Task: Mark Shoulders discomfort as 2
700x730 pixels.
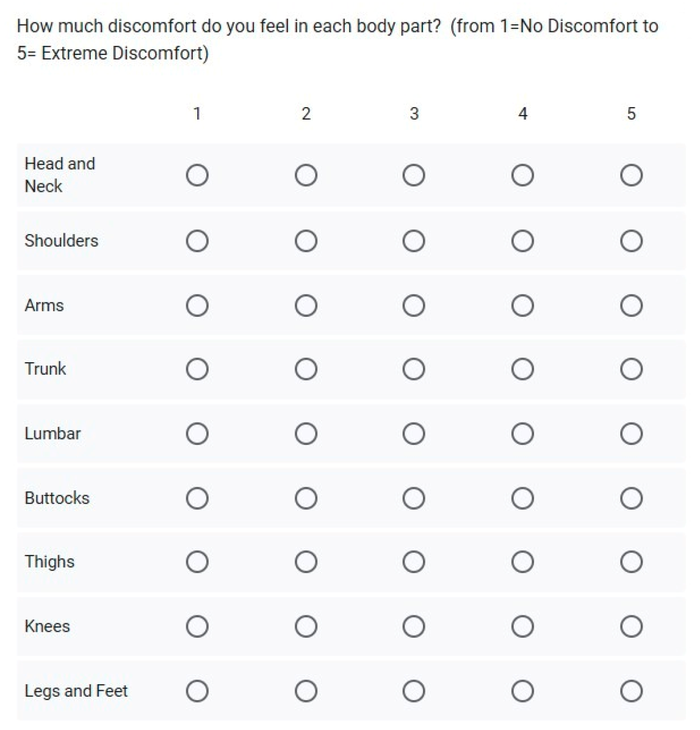Action: coord(305,241)
